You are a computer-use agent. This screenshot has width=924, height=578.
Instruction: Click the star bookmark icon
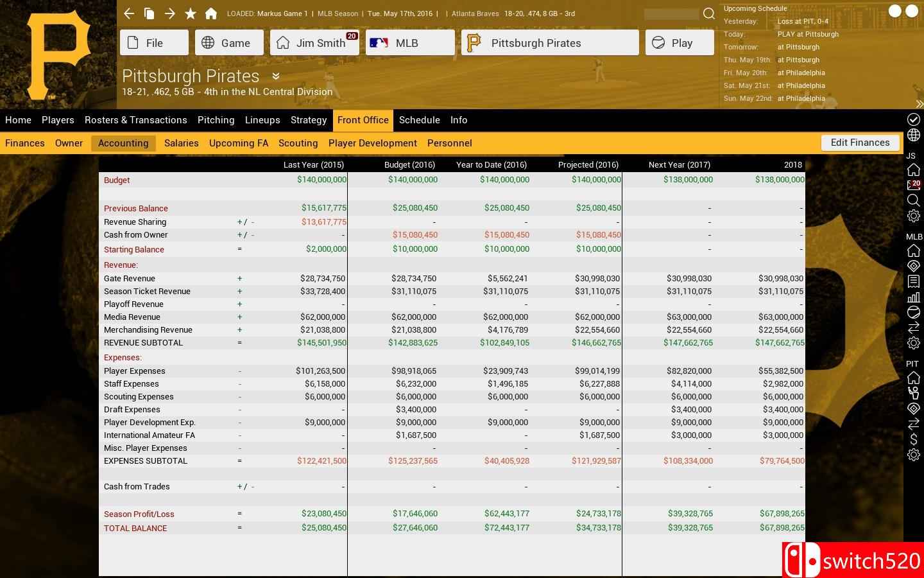pyautogui.click(x=191, y=13)
